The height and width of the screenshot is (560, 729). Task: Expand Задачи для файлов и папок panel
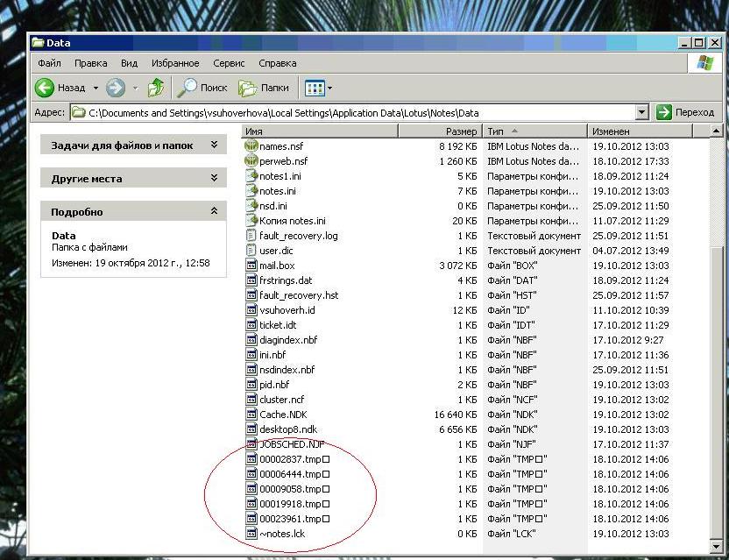(215, 145)
